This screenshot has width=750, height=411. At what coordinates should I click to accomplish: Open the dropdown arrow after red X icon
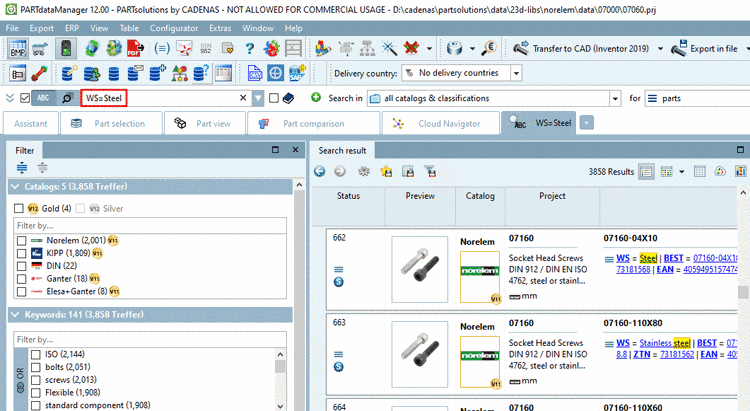[429, 48]
